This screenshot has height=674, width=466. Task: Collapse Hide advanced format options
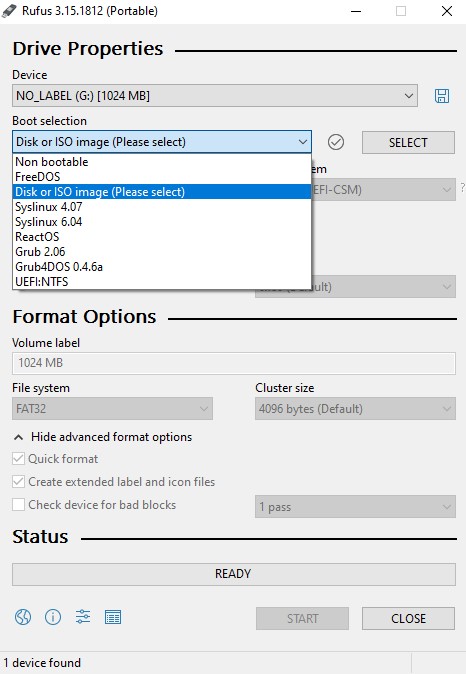(x=102, y=437)
